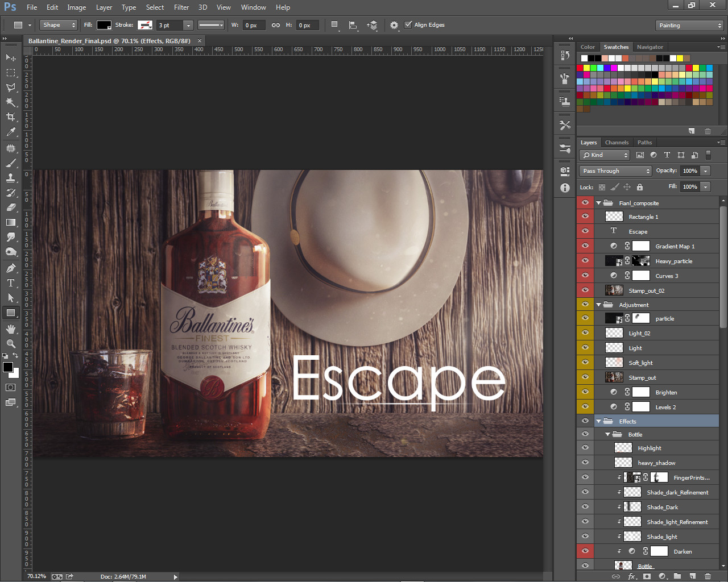
Task: Click the stroke width 3 pt field
Action: 169,25
